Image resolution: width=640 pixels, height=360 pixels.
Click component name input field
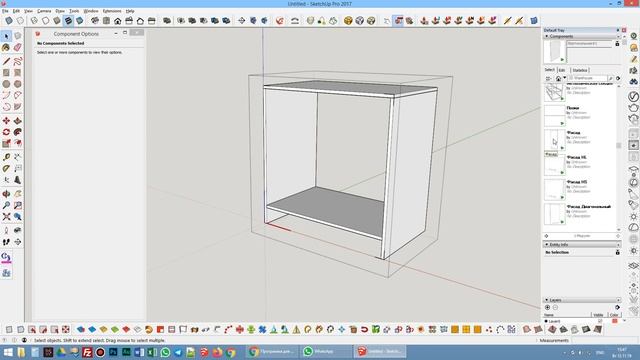pos(589,43)
